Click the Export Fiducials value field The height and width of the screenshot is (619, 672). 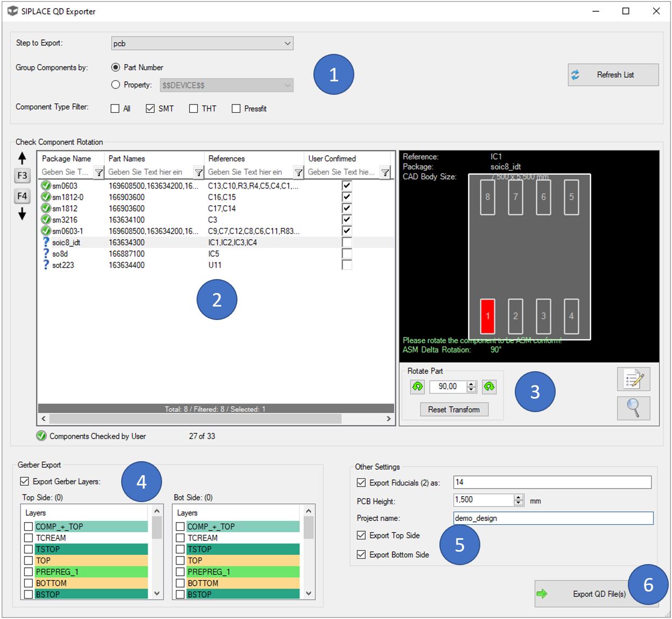click(552, 482)
